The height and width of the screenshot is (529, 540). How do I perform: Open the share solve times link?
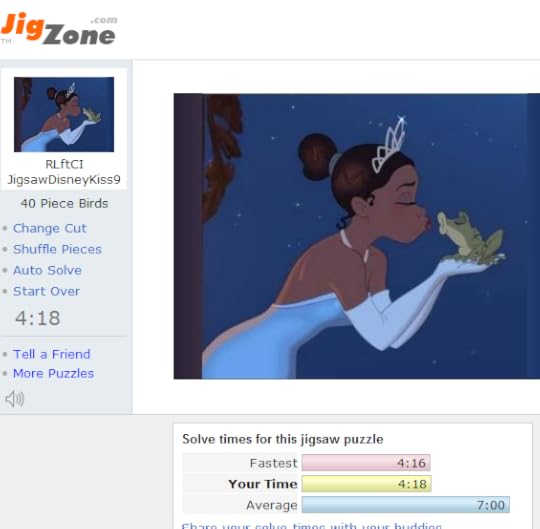pyautogui.click(x=312, y=526)
